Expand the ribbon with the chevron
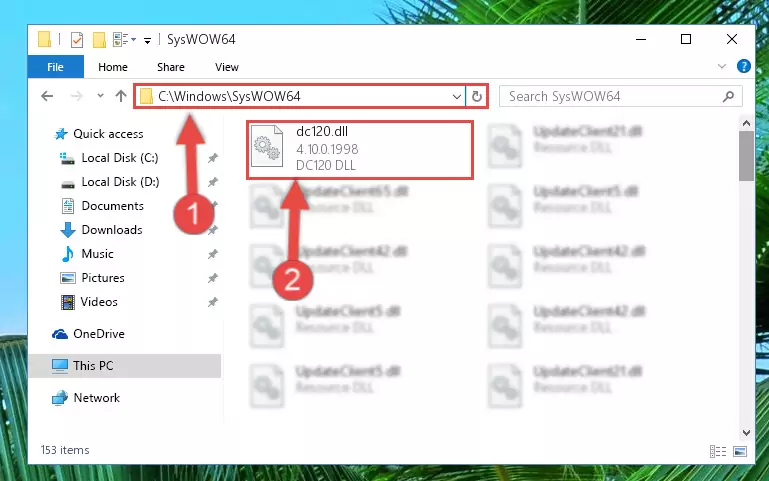Screen dimensions: 769x481 722,66
